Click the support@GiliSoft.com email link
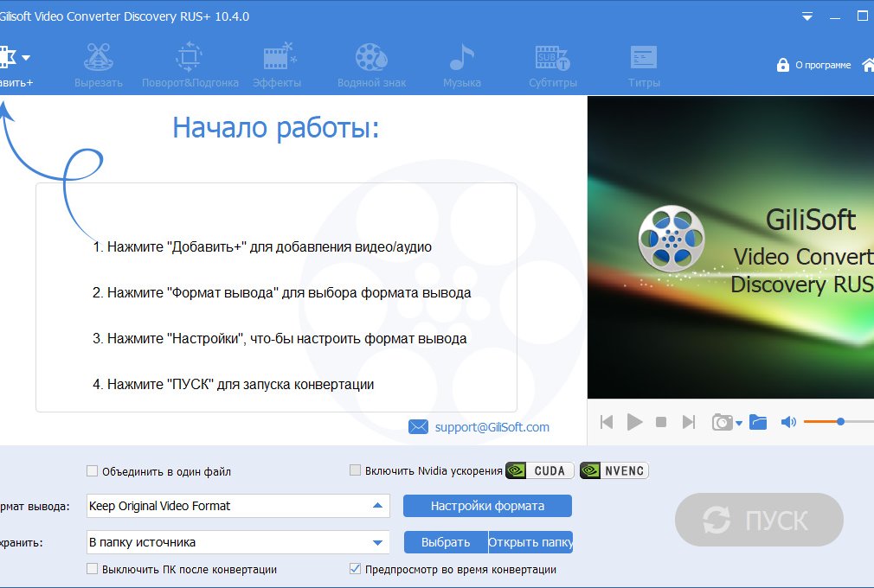Viewport: 874px width, 588px height. click(x=492, y=427)
